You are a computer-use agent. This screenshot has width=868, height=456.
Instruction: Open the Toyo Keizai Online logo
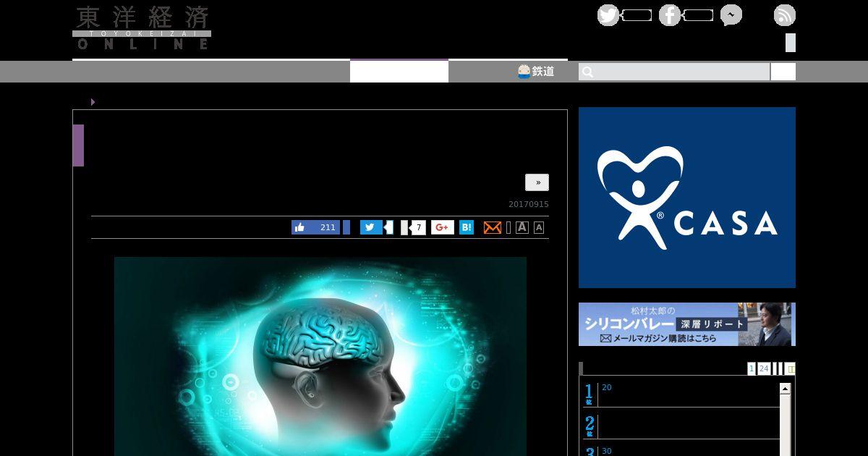coord(142,28)
